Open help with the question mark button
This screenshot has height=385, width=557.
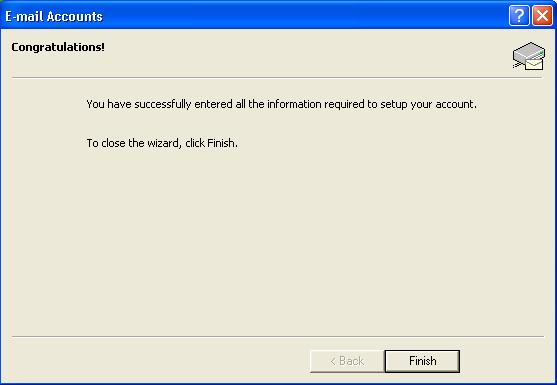click(x=519, y=16)
